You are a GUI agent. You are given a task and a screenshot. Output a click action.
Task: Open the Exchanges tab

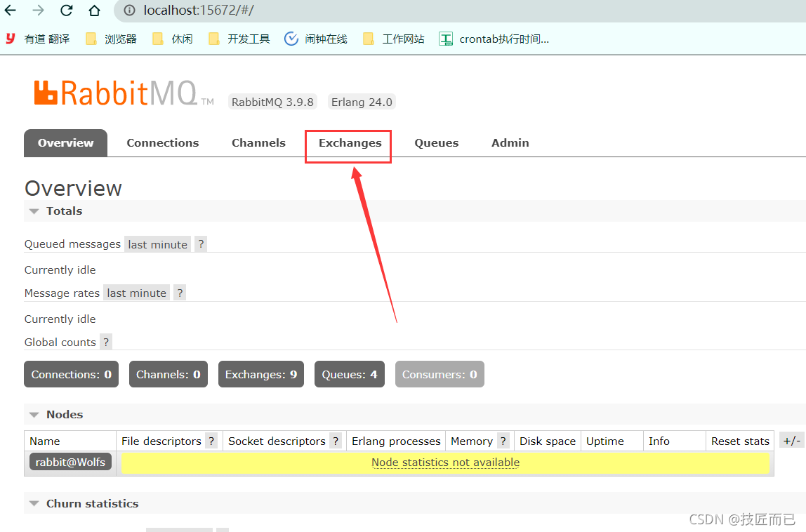pos(350,143)
